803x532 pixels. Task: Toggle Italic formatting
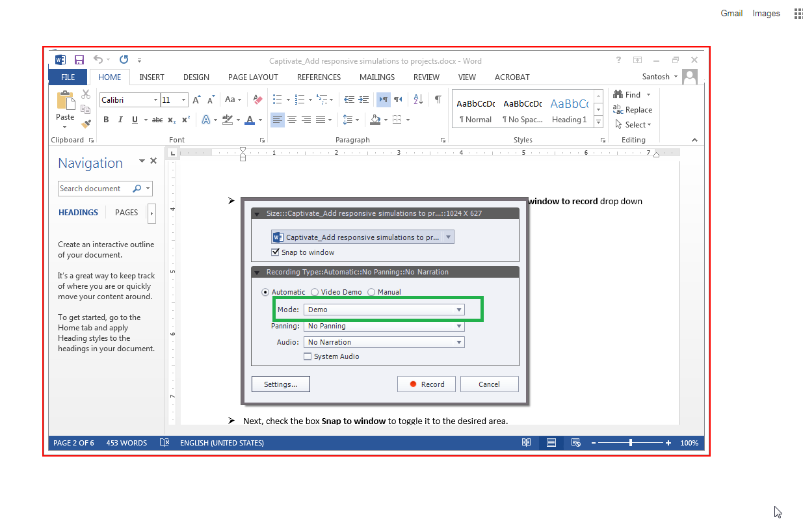point(120,120)
